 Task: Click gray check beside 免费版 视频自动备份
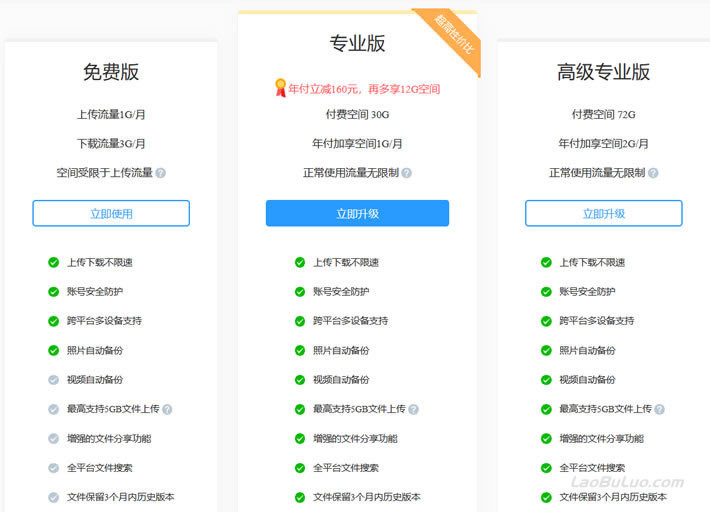click(x=53, y=380)
